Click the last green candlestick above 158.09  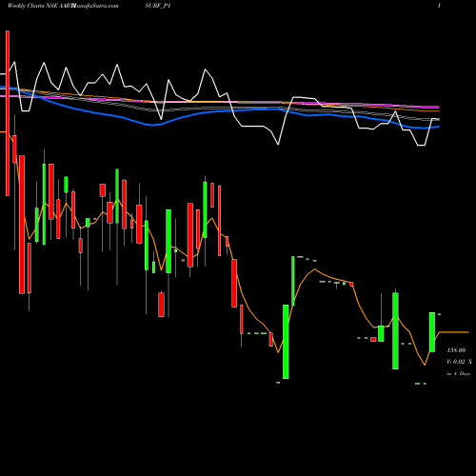click(x=432, y=332)
